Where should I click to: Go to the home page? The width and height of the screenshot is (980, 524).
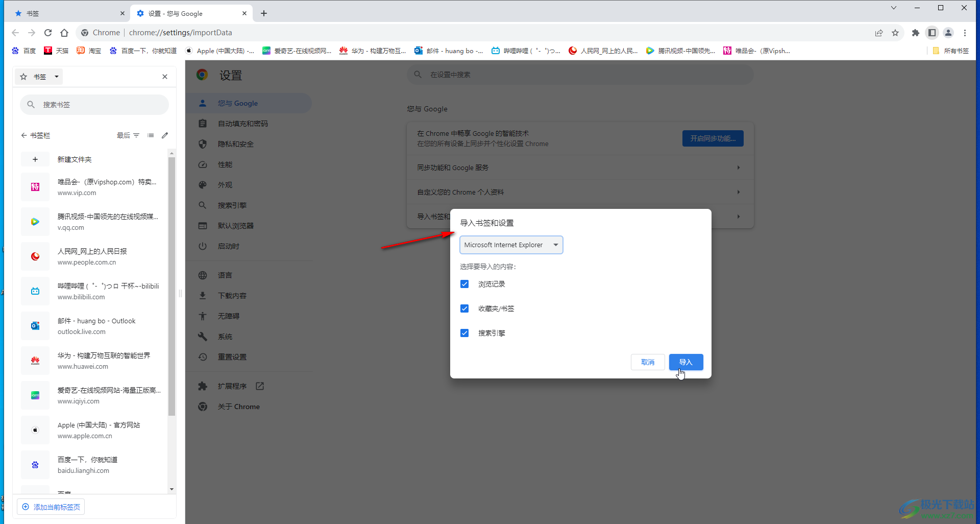(x=64, y=33)
